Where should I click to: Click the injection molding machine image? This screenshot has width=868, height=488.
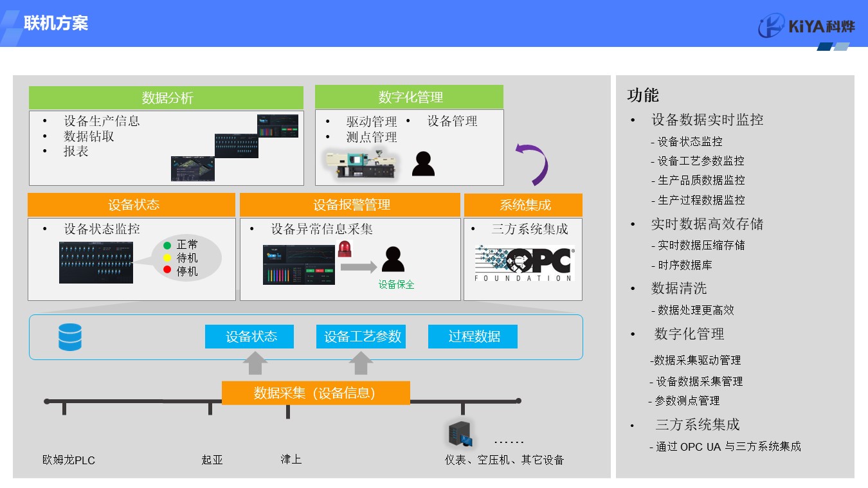[360, 163]
